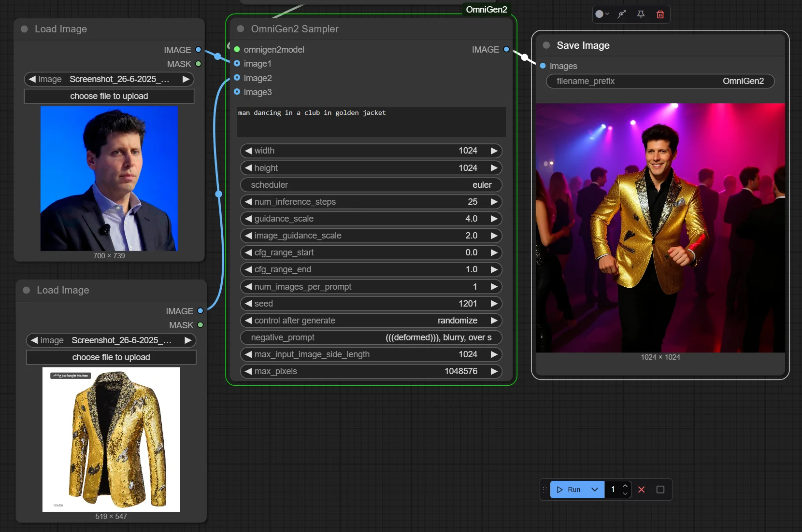This screenshot has height=532, width=802.
Task: Collapse the bottom Load Image node via dot
Action: tap(27, 290)
